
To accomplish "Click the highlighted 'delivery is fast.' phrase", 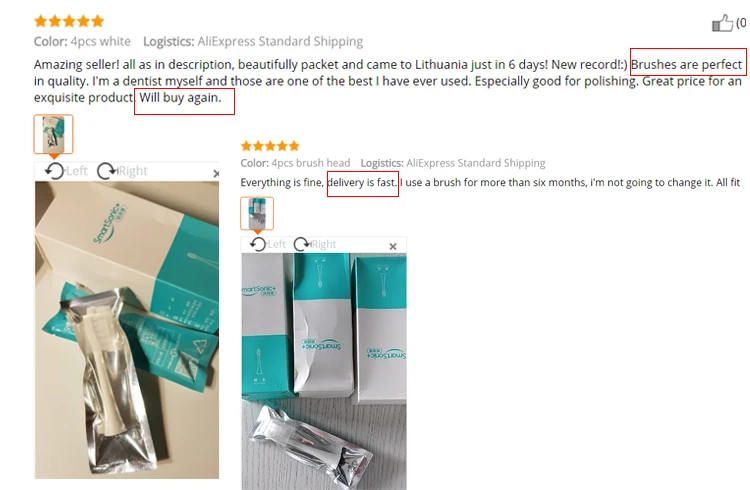I will coord(362,182).
